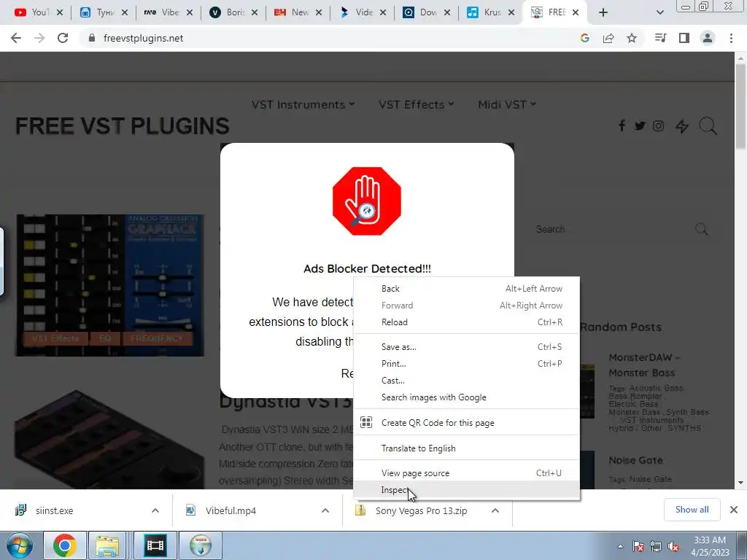The height and width of the screenshot is (560, 747).
Task: Open MonsterDAW – Monster Bass post
Action: pos(645,365)
